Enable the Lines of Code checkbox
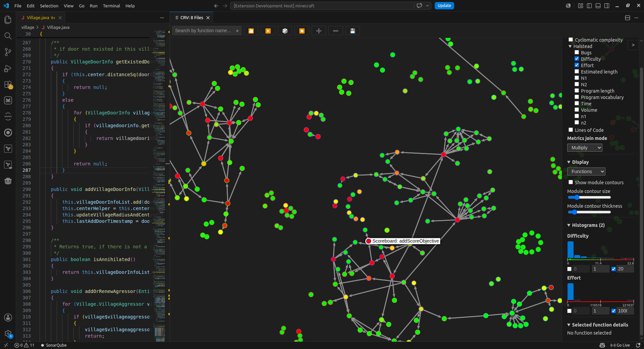Screen dimensions: 644x349 coord(571,130)
